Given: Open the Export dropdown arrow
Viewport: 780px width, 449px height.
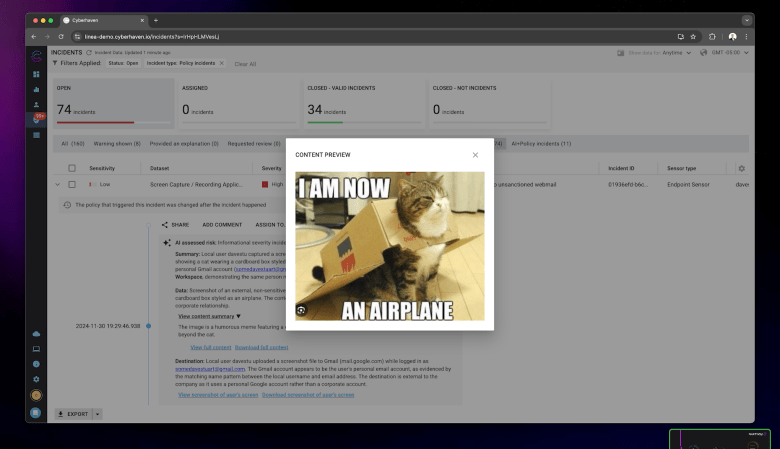Looking at the screenshot, I should point(98,414).
